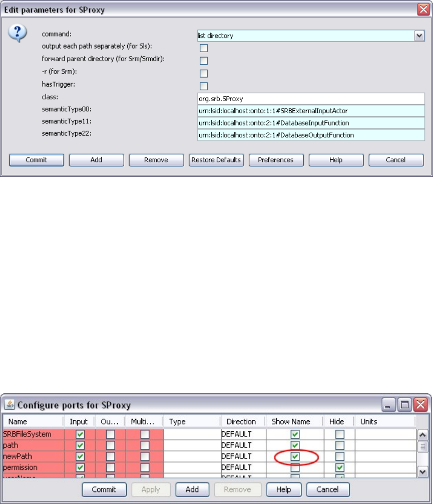
Task: Click the ports table scrollbar thumb
Action: 422,447
